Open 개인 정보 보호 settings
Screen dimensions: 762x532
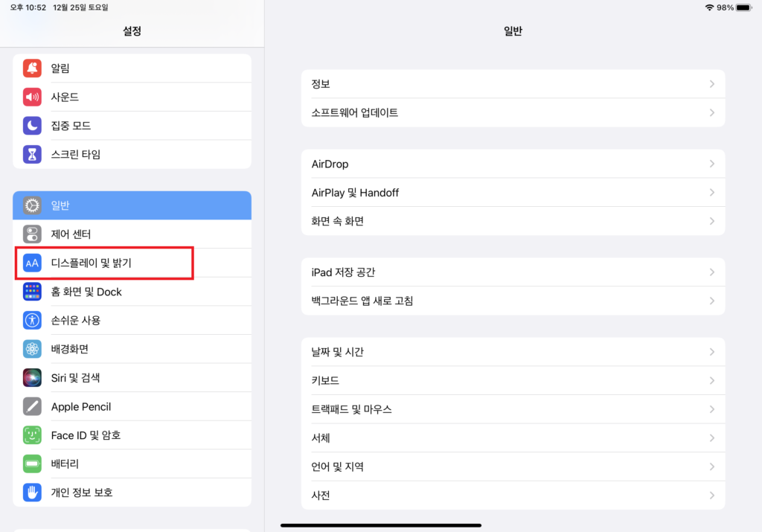pos(132,492)
